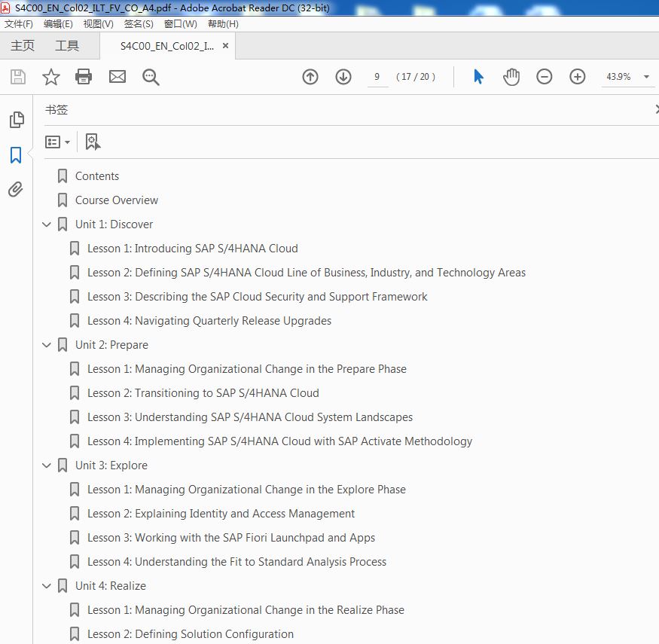Open Lesson 1: Introducing SAP S/4HANA Cloud
Viewport: 659px width, 644px height.
click(193, 249)
